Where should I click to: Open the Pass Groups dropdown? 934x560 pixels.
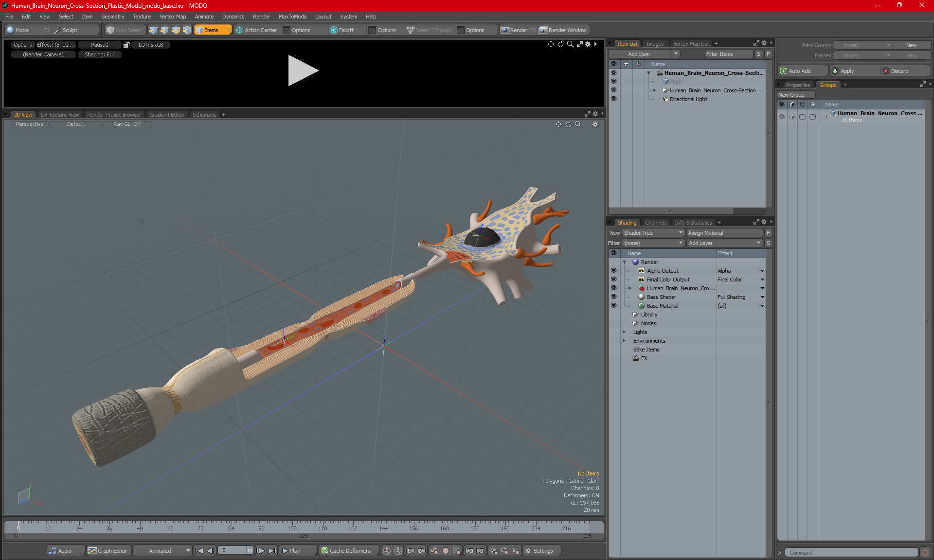point(863,45)
